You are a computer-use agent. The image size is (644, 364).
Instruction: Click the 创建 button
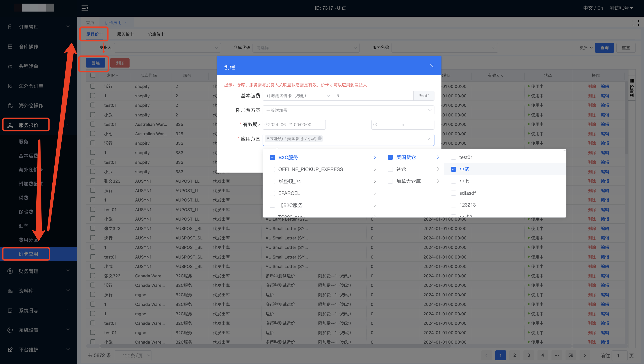point(96,63)
